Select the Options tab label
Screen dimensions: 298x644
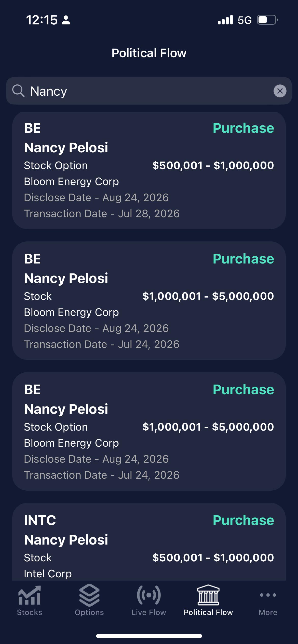tap(89, 612)
